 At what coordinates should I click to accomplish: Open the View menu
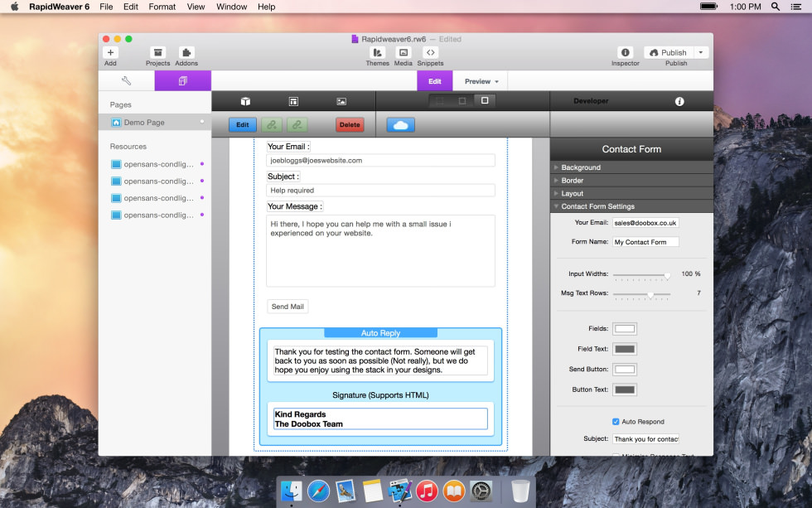pyautogui.click(x=196, y=7)
